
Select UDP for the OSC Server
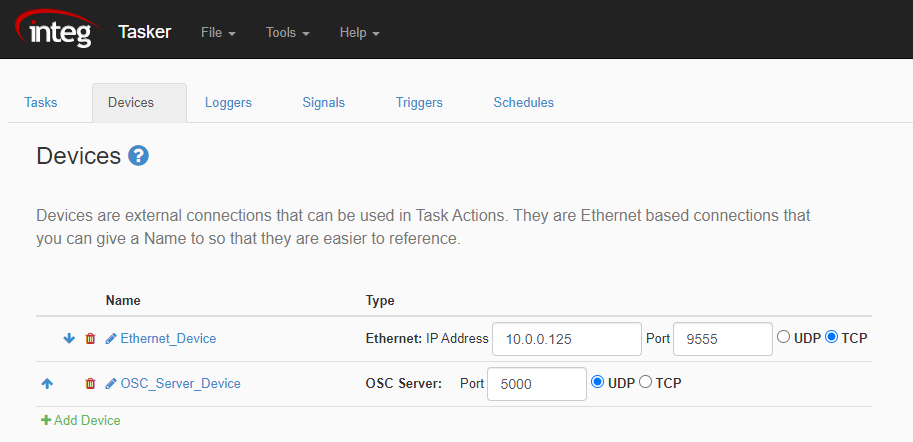(x=597, y=382)
